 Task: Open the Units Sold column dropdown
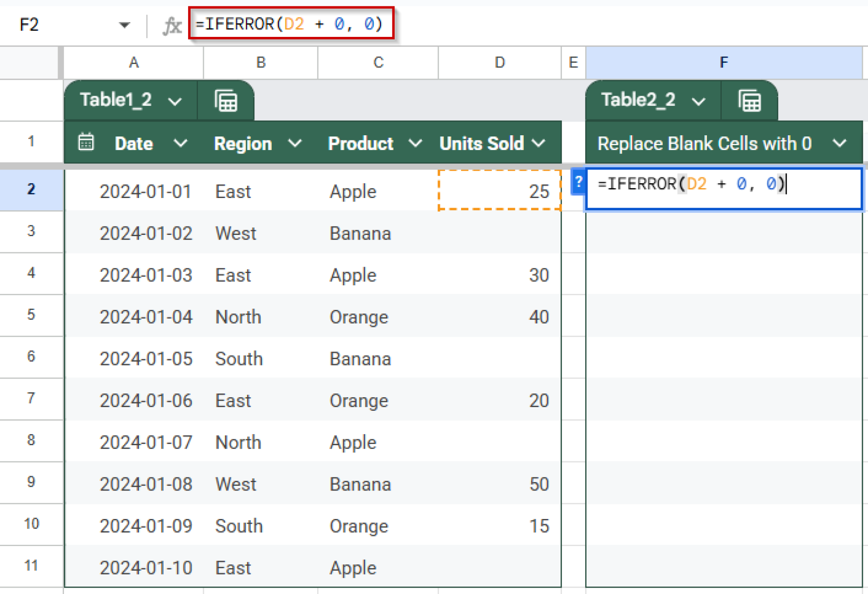tap(539, 143)
